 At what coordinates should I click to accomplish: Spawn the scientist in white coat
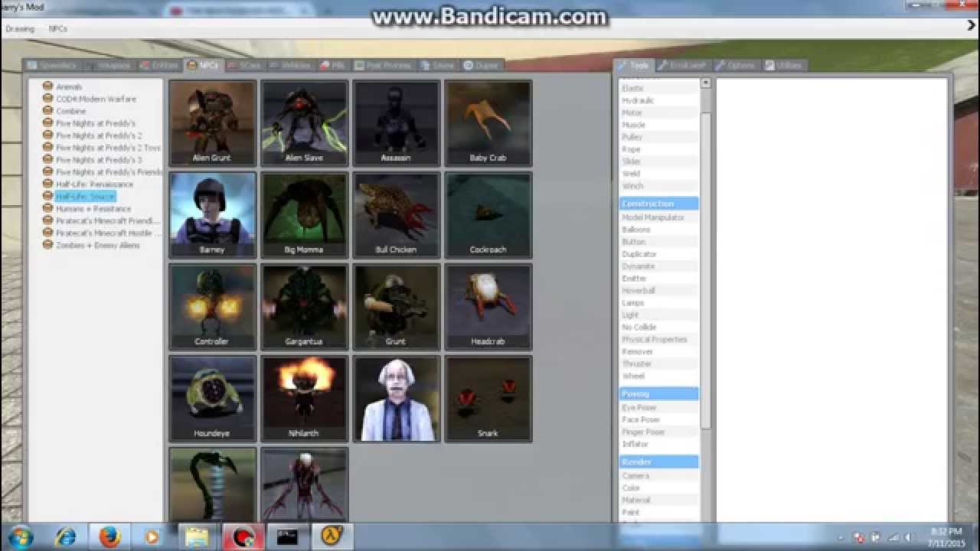(x=396, y=399)
